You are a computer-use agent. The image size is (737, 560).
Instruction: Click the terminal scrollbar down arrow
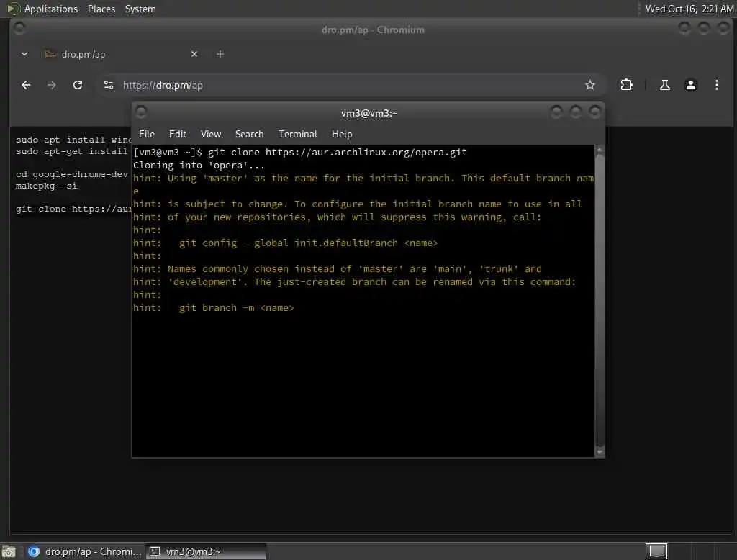click(600, 452)
